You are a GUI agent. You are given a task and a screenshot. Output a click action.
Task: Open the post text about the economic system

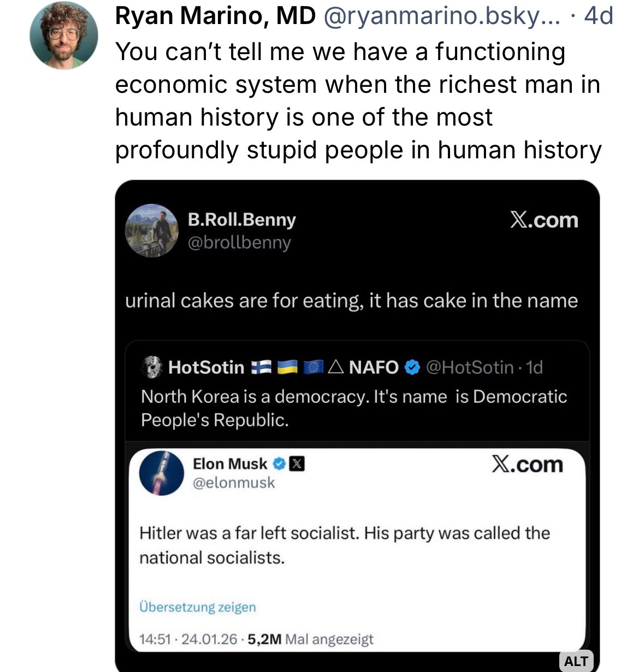point(358,101)
